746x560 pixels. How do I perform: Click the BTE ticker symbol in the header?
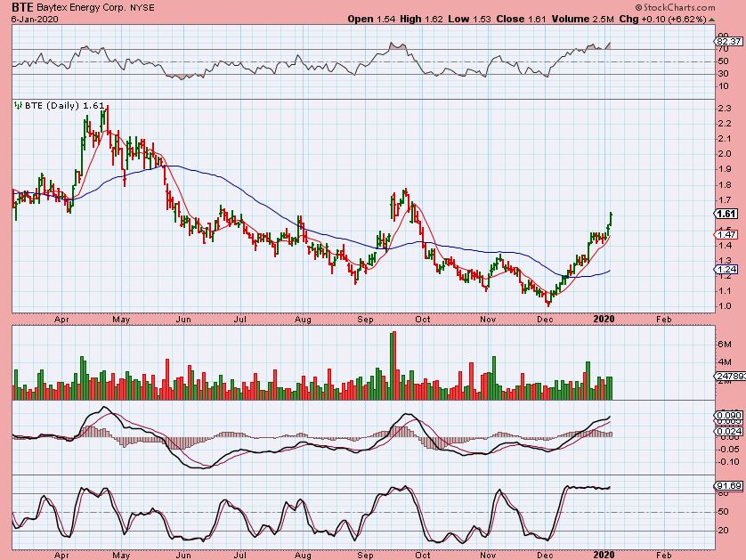click(x=22, y=7)
